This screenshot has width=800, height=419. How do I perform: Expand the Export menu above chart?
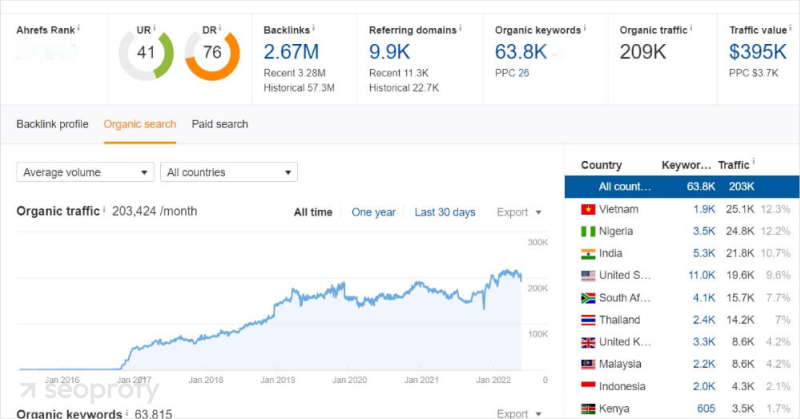[x=519, y=212]
